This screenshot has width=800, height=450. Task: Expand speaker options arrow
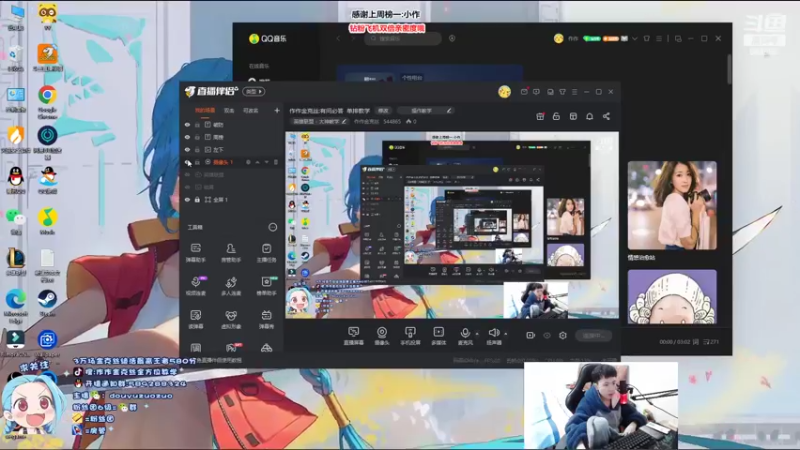[506, 334]
